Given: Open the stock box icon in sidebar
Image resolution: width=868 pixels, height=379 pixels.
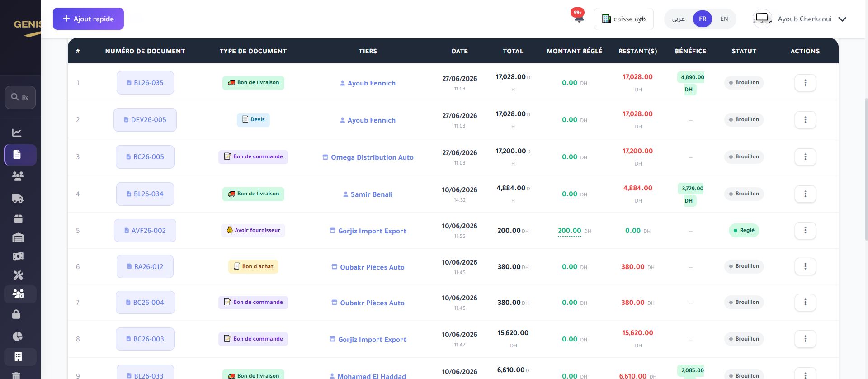Looking at the screenshot, I should 18,218.
